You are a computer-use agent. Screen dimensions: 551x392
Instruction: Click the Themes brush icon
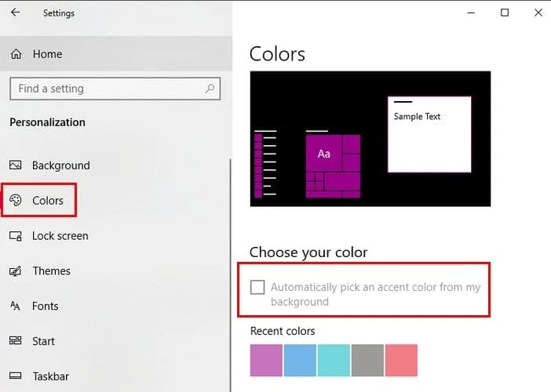16,271
